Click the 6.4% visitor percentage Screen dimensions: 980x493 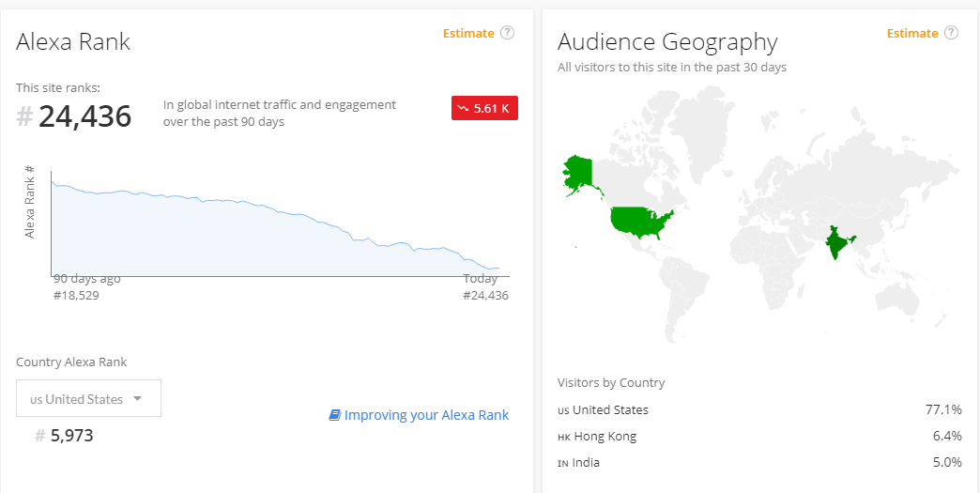point(947,436)
